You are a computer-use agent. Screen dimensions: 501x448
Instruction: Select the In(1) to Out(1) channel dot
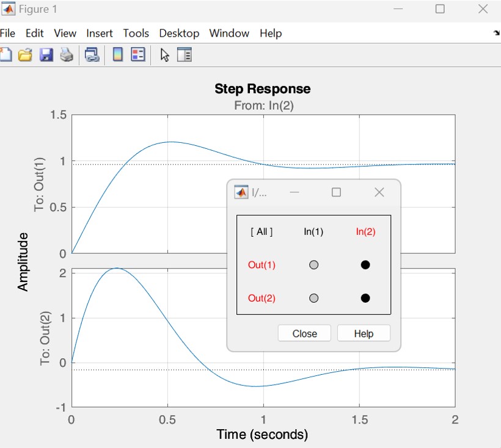313,265
